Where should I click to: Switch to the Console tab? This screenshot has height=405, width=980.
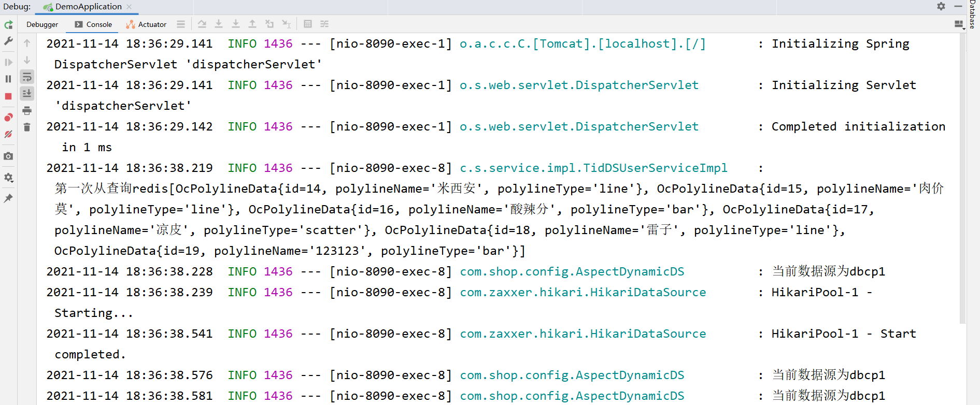pos(93,24)
